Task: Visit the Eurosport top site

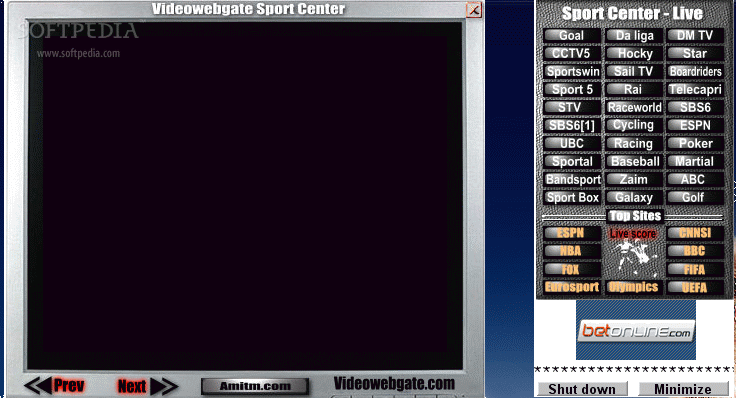Action: point(572,287)
